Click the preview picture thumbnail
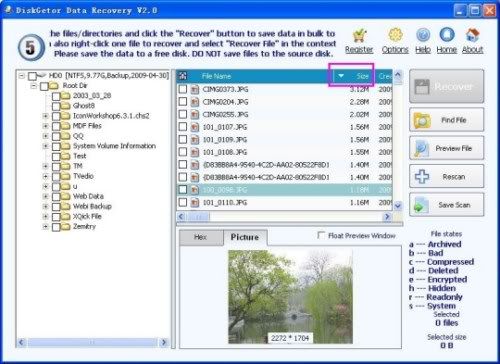Viewport: 500px width, 364px height. tap(290, 297)
